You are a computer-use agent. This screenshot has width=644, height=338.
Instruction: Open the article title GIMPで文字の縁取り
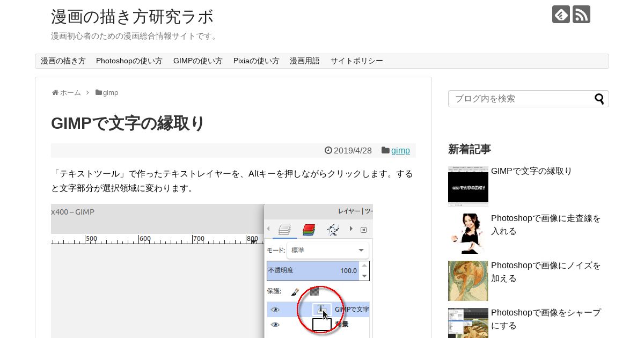pyautogui.click(x=128, y=123)
